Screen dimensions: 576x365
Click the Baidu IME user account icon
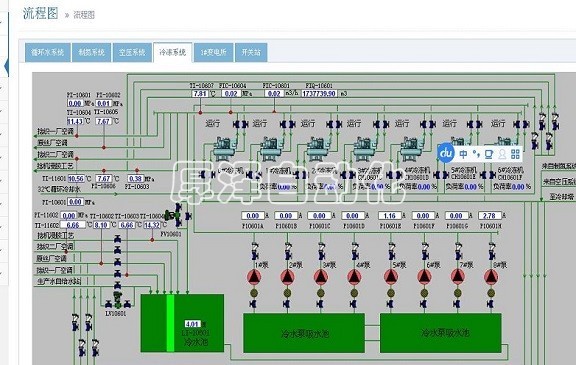pos(502,154)
